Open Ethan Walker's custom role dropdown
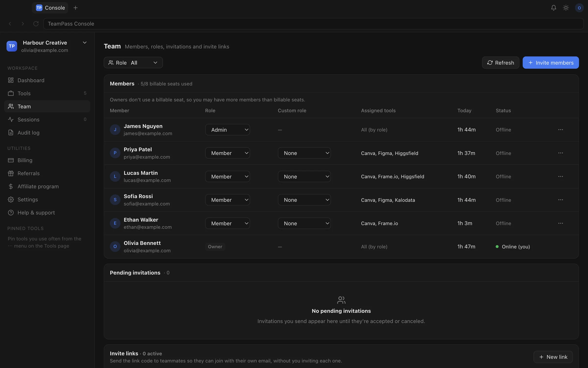 (304, 223)
